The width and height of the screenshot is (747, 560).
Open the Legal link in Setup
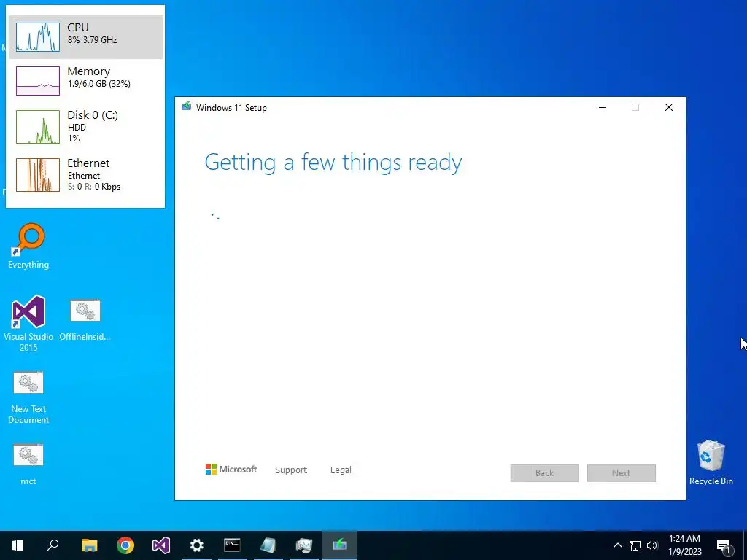click(341, 470)
